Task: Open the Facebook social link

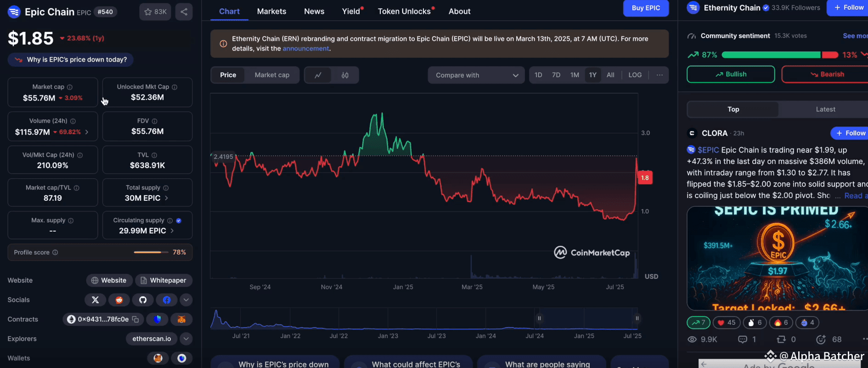Action: [167, 300]
